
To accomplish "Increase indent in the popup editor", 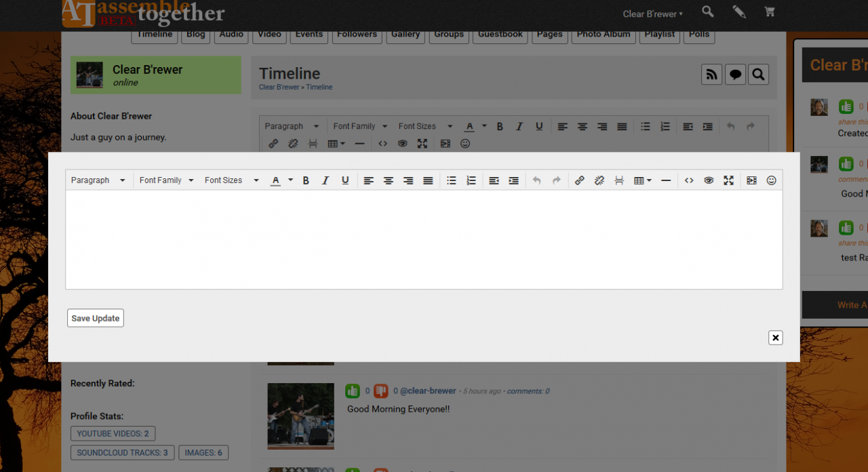I will pos(514,180).
